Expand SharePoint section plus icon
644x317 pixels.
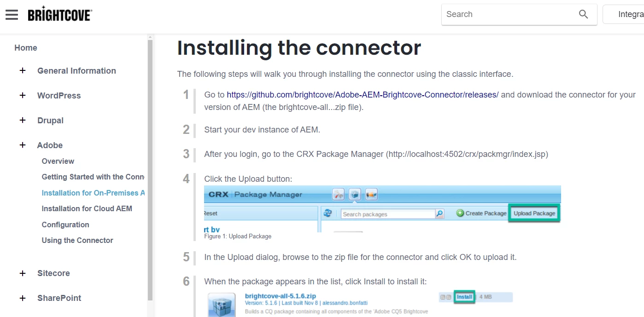[23, 298]
